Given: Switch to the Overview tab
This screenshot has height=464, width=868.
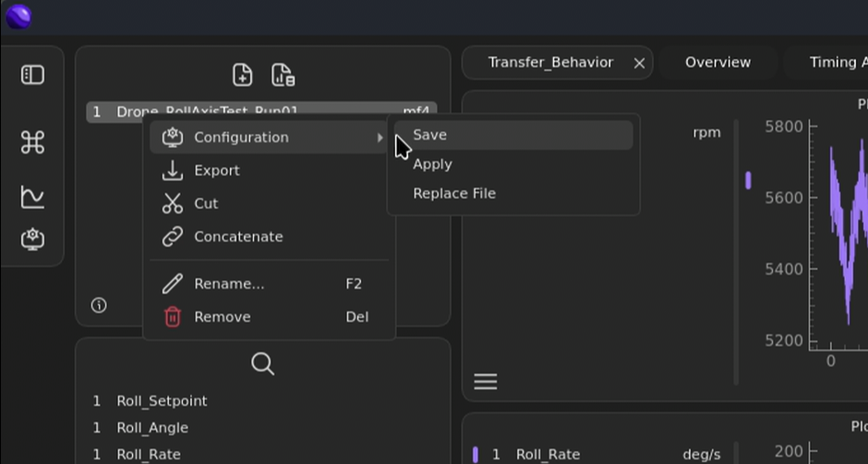Looking at the screenshot, I should coord(717,63).
